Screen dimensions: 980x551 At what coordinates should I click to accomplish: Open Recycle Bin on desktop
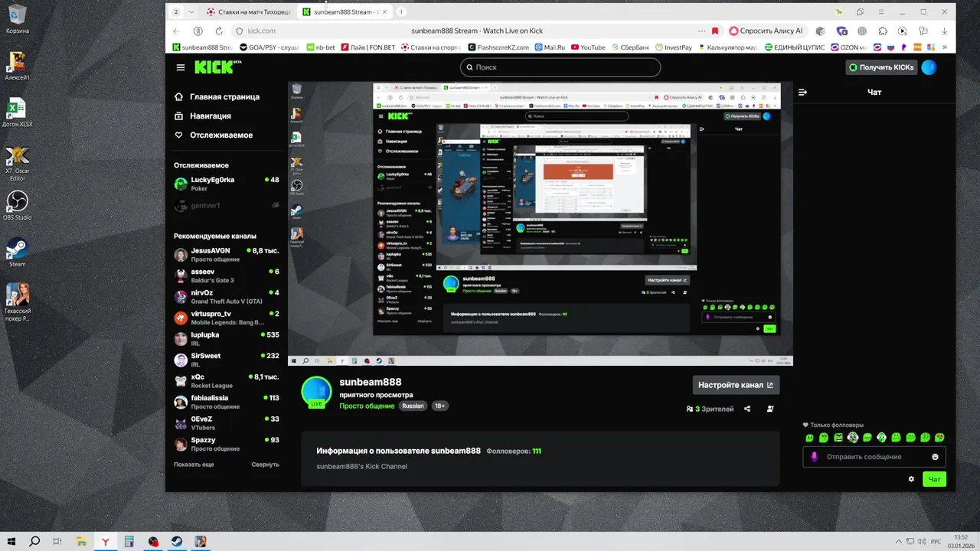(x=17, y=19)
